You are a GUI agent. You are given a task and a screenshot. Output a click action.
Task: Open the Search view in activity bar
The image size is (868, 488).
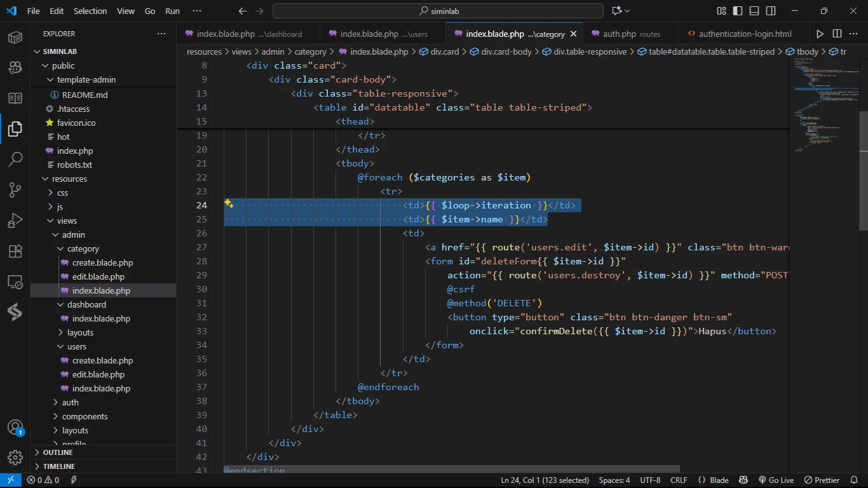pyautogui.click(x=15, y=159)
